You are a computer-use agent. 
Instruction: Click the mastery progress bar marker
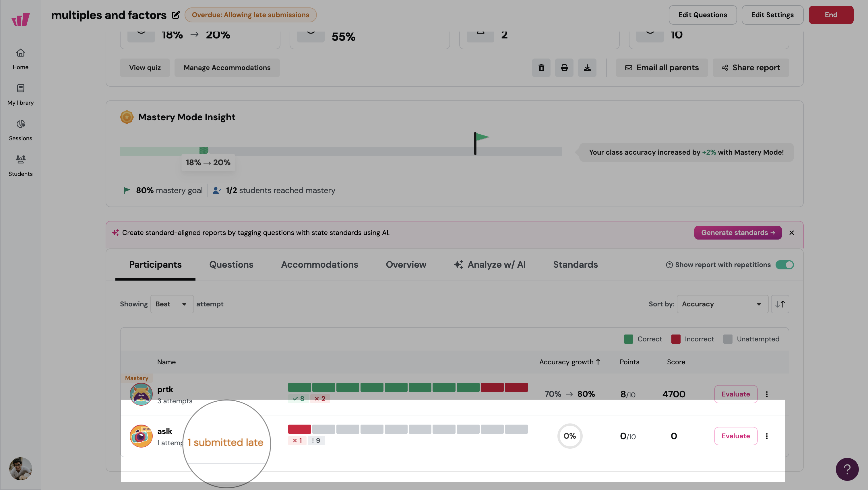pyautogui.click(x=204, y=151)
